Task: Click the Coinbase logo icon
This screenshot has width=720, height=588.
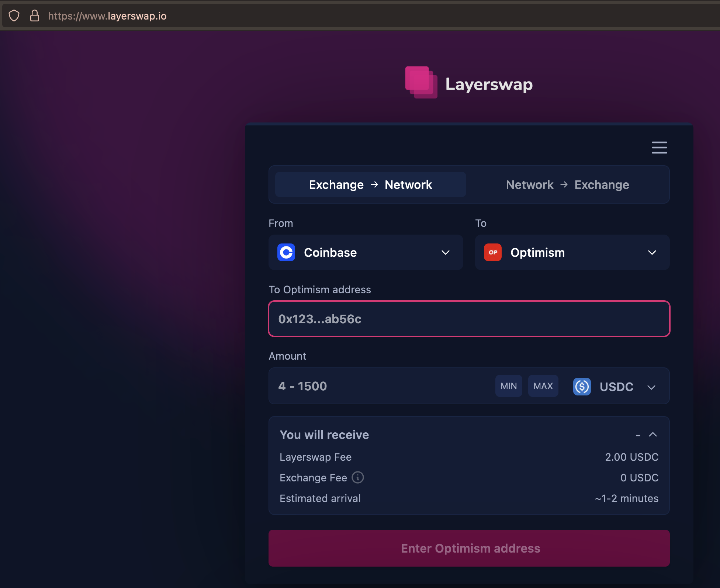Action: (x=286, y=252)
